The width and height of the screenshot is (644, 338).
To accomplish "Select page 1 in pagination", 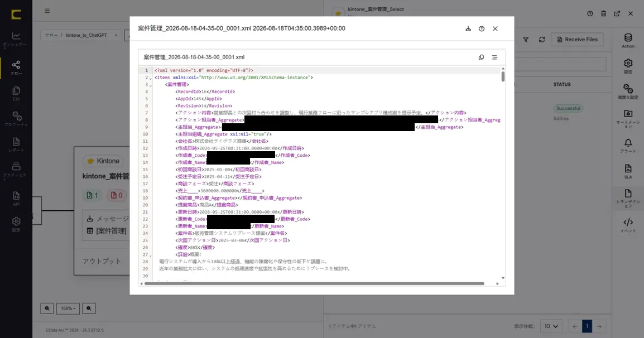I will tap(587, 326).
